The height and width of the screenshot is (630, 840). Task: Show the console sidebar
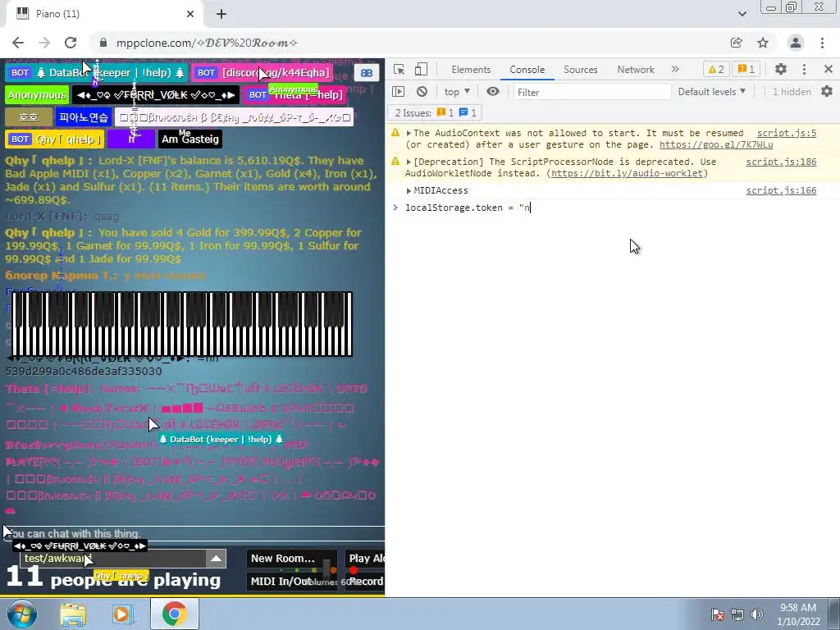[398, 92]
